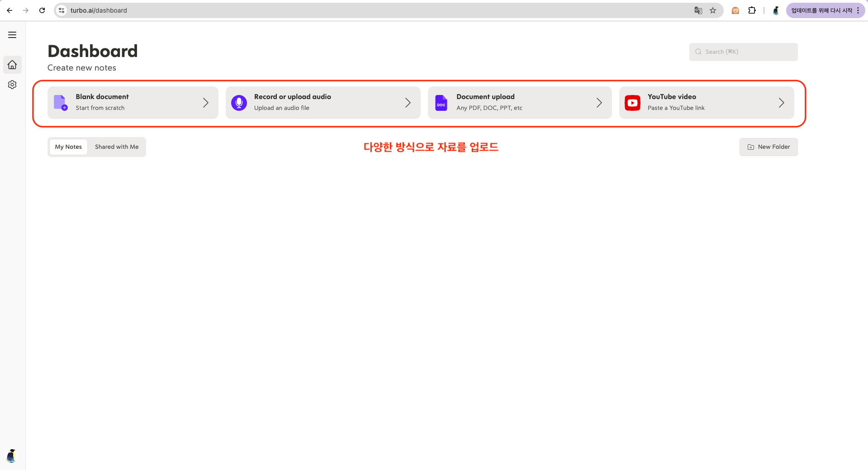Click the search magnifier icon
868x470 pixels.
pos(698,52)
